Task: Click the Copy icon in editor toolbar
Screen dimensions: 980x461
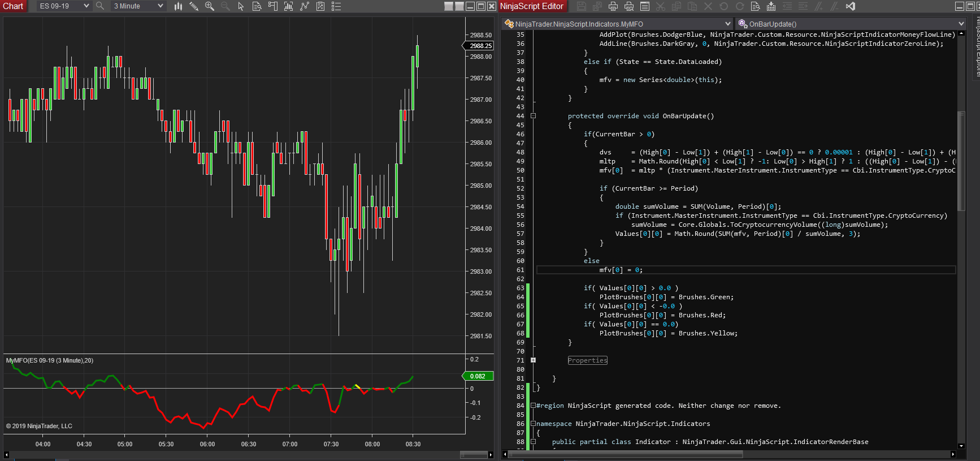Action: 677,6
